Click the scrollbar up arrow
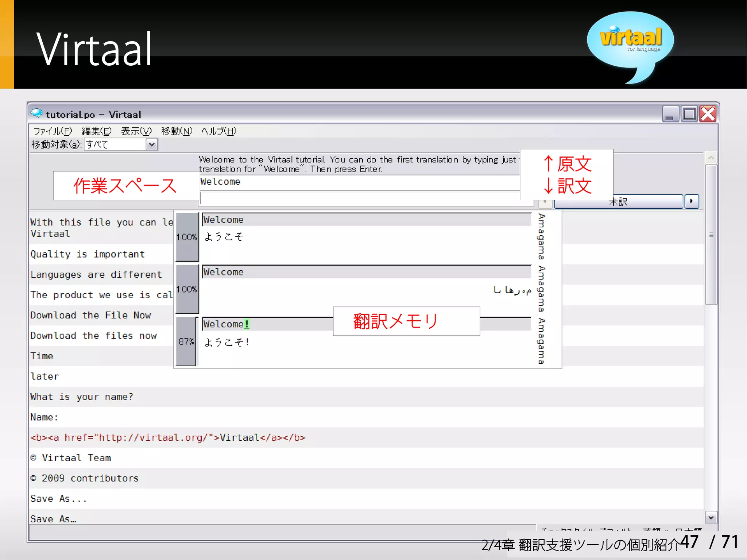Image resolution: width=747 pixels, height=560 pixels. pyautogui.click(x=711, y=158)
